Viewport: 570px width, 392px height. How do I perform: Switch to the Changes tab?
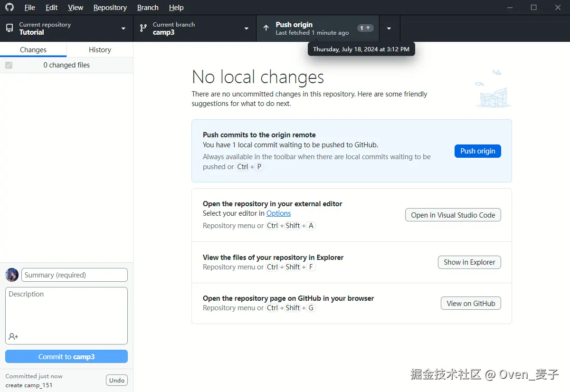tap(33, 49)
